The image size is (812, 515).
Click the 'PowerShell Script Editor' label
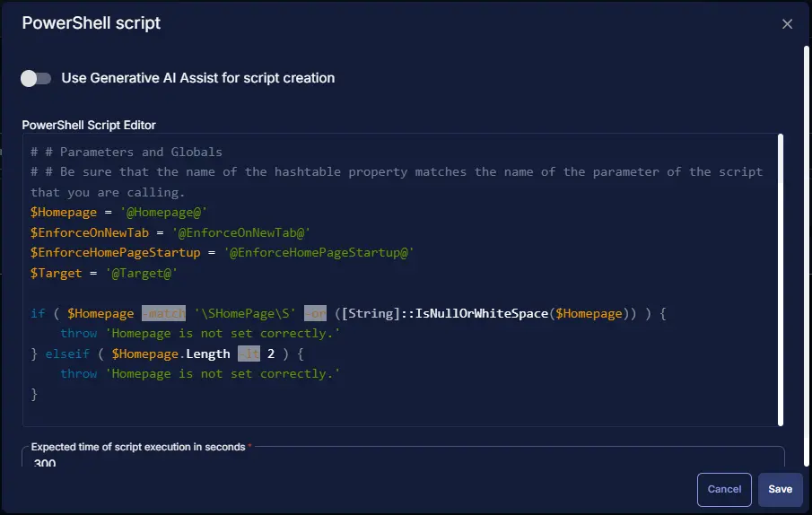pos(89,126)
